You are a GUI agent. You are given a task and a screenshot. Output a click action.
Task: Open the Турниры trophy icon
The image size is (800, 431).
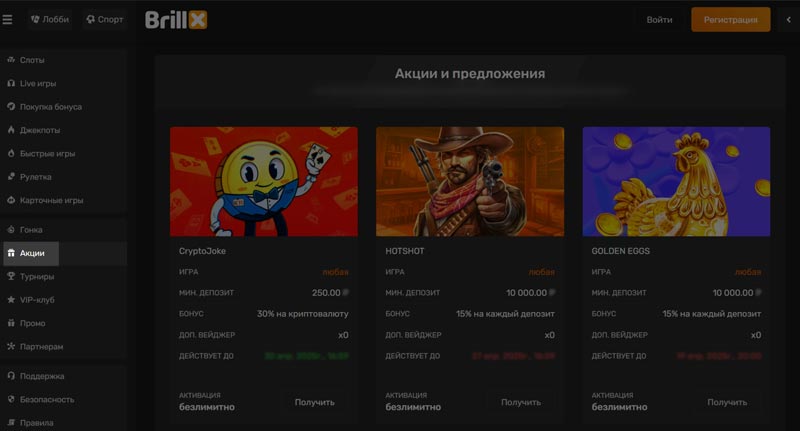pos(11,276)
